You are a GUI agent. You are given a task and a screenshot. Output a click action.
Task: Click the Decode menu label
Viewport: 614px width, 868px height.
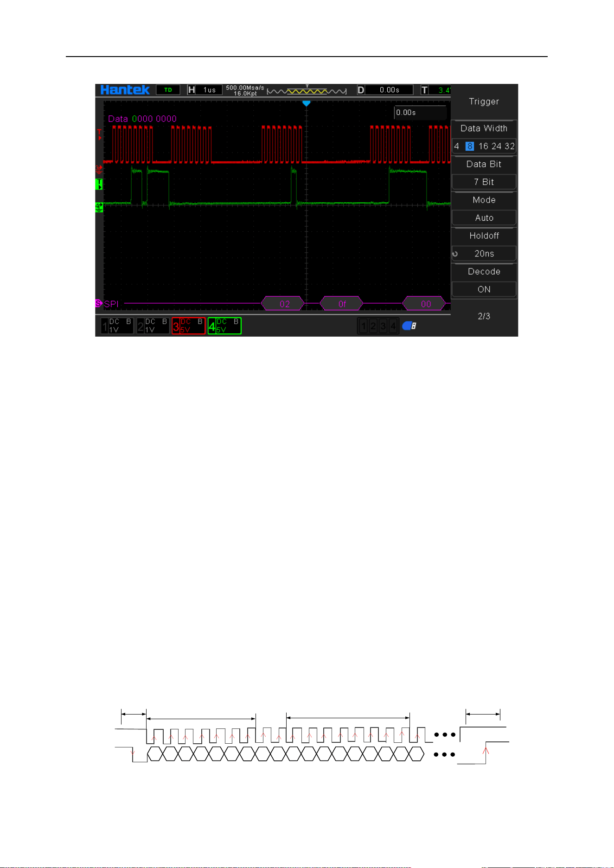[484, 271]
